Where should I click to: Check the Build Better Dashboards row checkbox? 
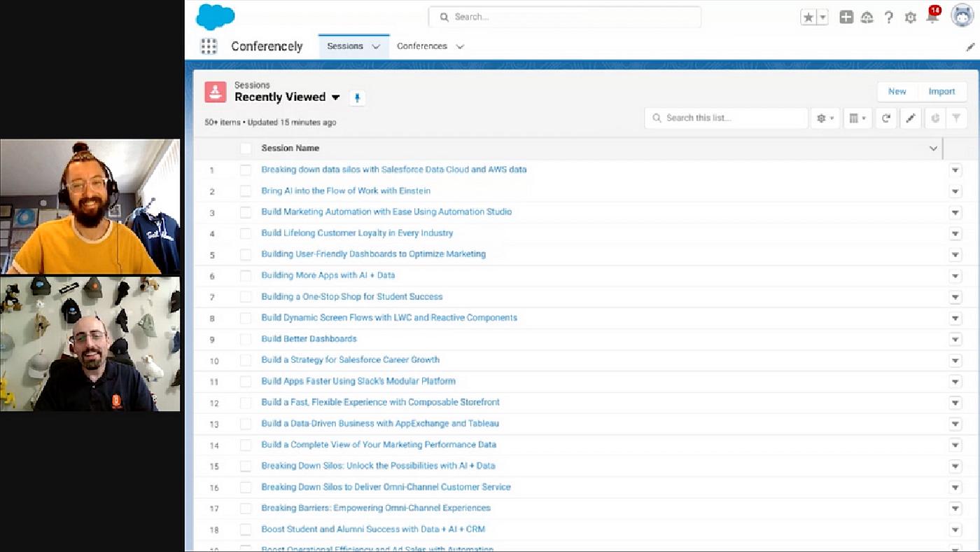pyautogui.click(x=246, y=339)
